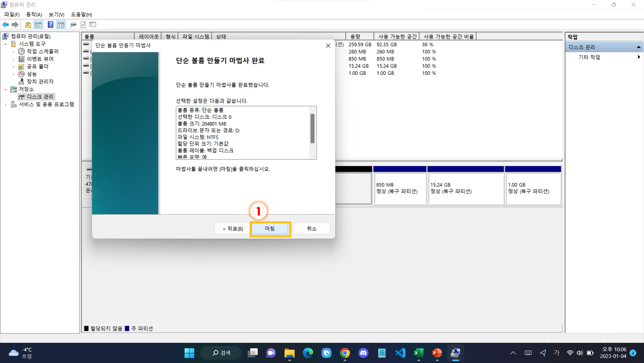Expand the 성능 node arrow
644x363 pixels.
[13, 74]
